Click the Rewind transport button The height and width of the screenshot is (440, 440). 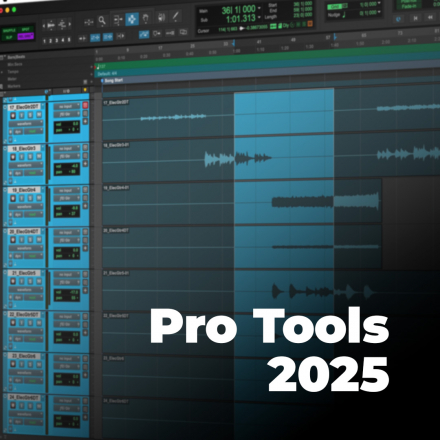click(430, 17)
